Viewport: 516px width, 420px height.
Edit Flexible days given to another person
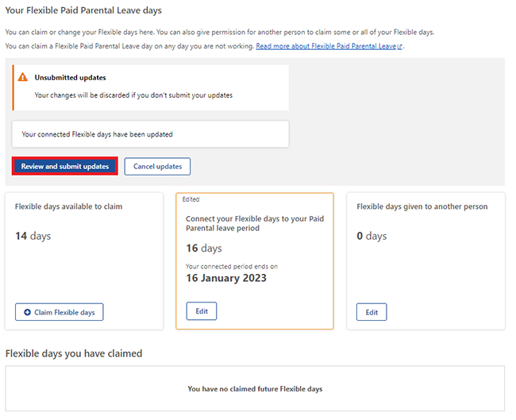pos(372,312)
